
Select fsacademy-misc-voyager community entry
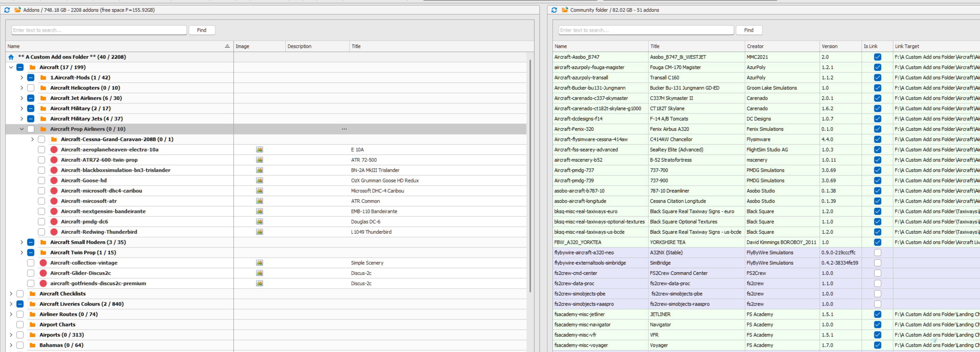coord(766,345)
